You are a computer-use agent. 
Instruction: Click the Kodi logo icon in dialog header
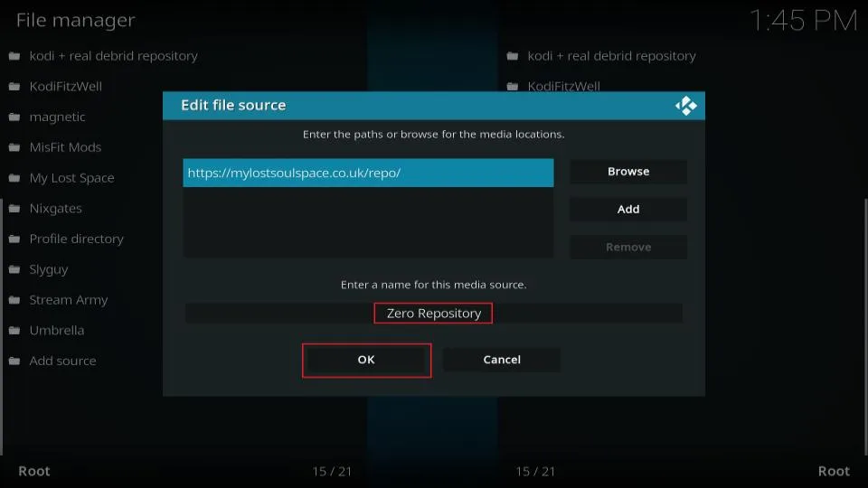(685, 106)
